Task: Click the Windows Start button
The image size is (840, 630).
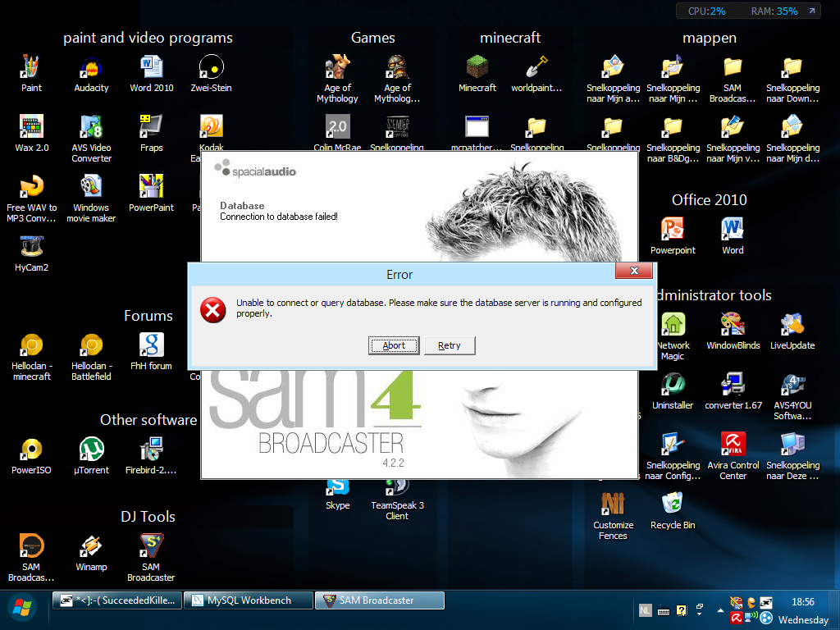Action: click(x=22, y=608)
